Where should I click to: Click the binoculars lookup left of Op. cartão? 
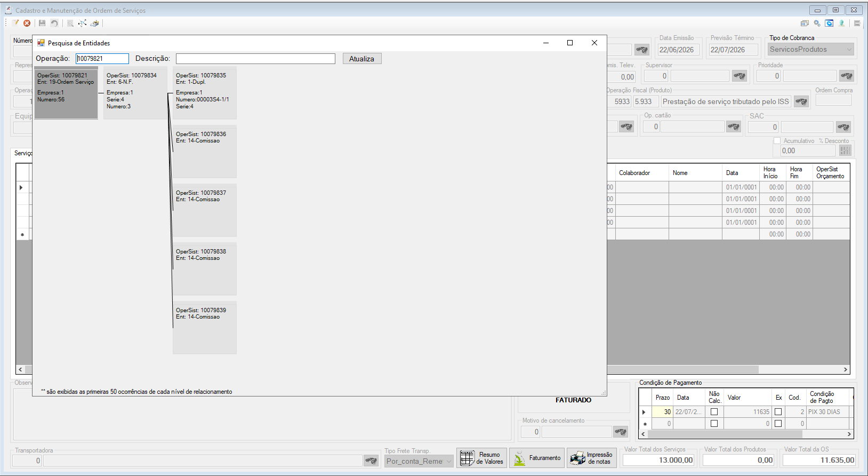point(626,126)
